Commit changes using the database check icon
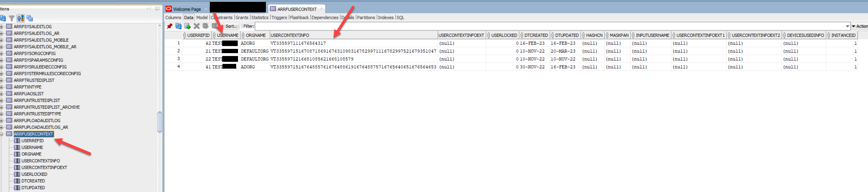 tap(206, 26)
